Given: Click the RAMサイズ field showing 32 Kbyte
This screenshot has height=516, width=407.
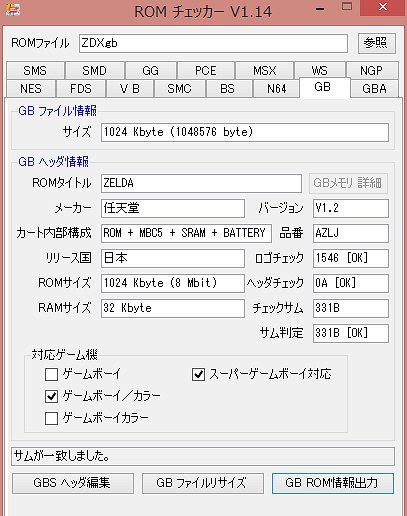Looking at the screenshot, I should 173,308.
